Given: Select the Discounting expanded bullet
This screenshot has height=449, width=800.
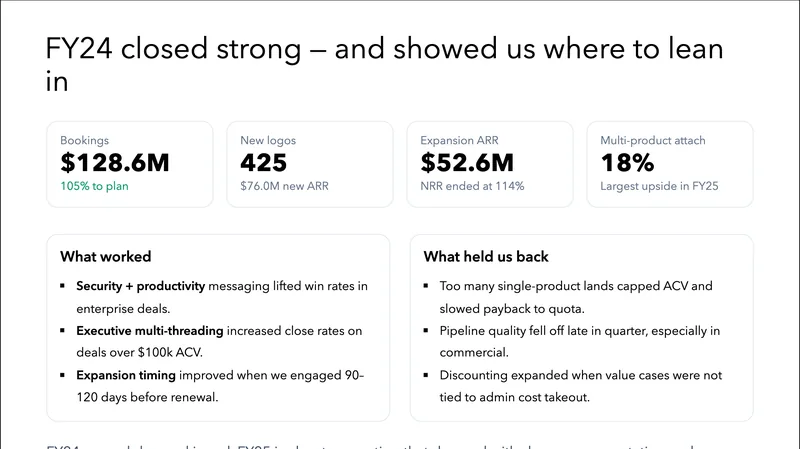Looking at the screenshot, I should coord(580,385).
